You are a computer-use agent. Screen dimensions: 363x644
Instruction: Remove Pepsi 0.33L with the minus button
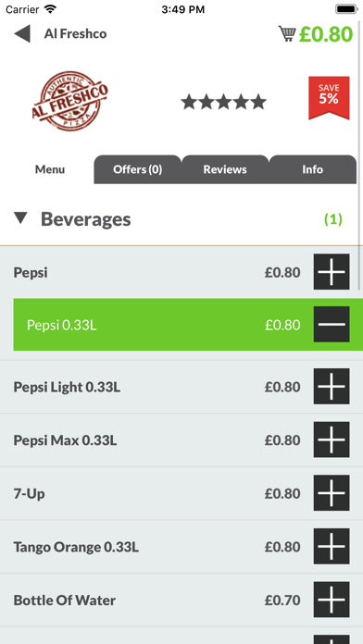pos(332,324)
